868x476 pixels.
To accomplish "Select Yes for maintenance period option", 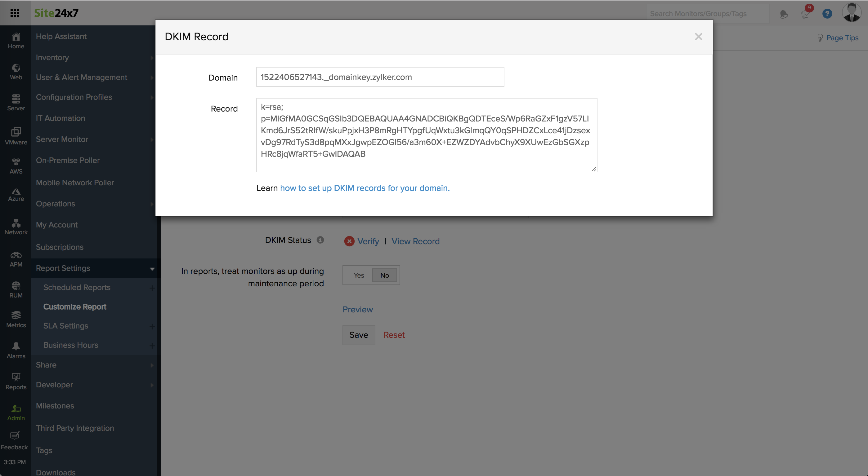I will click(x=359, y=275).
